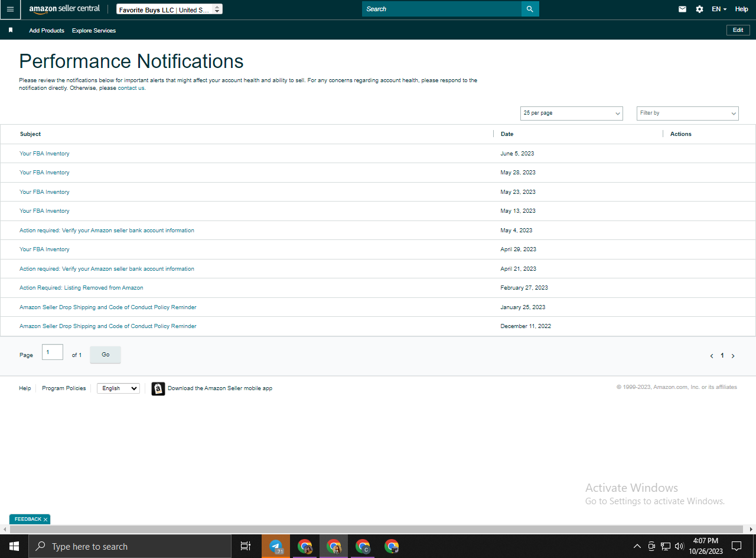Open the Windows notification center
This screenshot has width=756, height=558.
pyautogui.click(x=737, y=546)
